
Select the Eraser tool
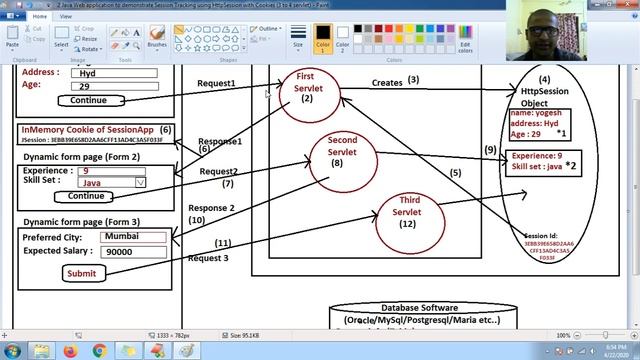[115, 46]
